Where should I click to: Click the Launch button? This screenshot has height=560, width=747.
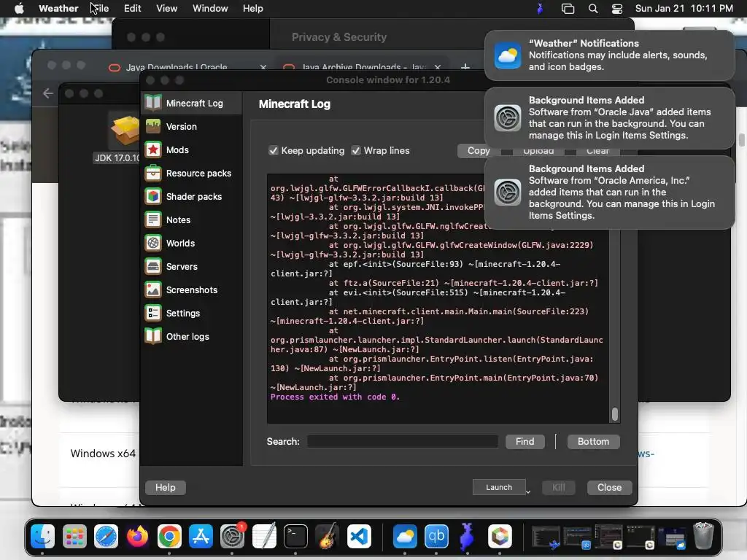coord(499,487)
